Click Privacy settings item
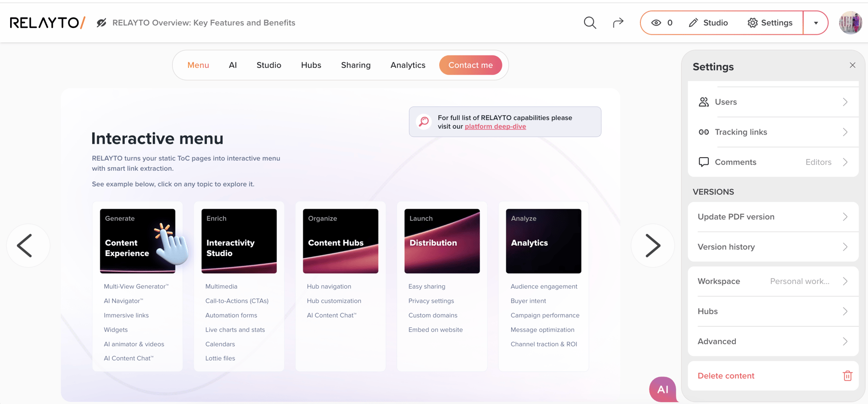This screenshot has height=404, width=868. (x=431, y=301)
